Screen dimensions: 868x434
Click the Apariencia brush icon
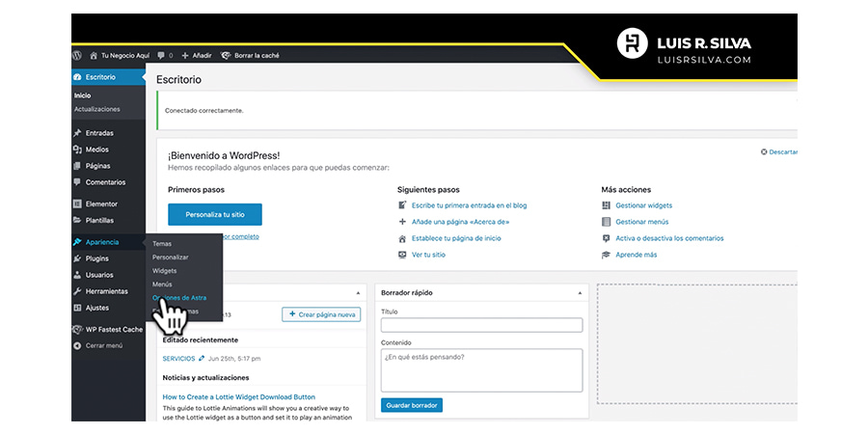pyautogui.click(x=77, y=242)
